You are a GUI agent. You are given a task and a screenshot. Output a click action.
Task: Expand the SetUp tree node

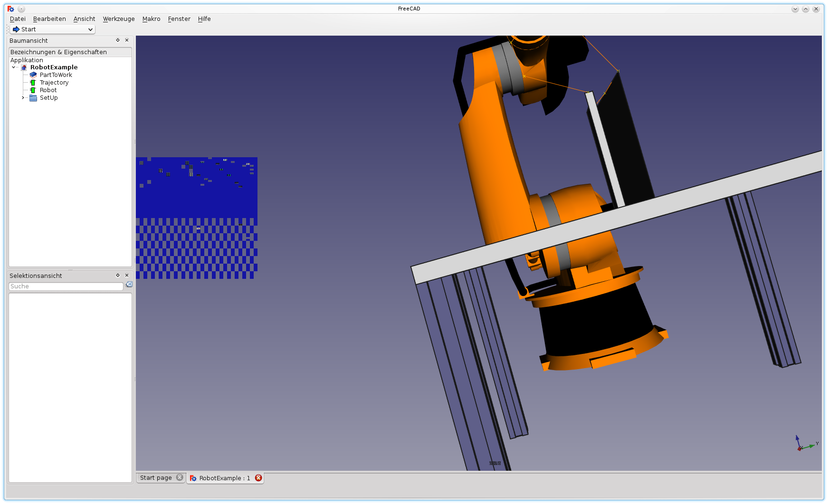23,98
